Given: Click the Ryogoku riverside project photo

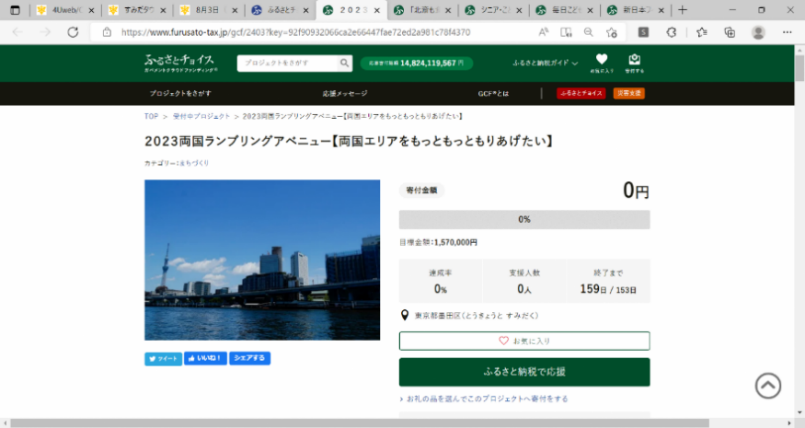Looking at the screenshot, I should [x=262, y=260].
